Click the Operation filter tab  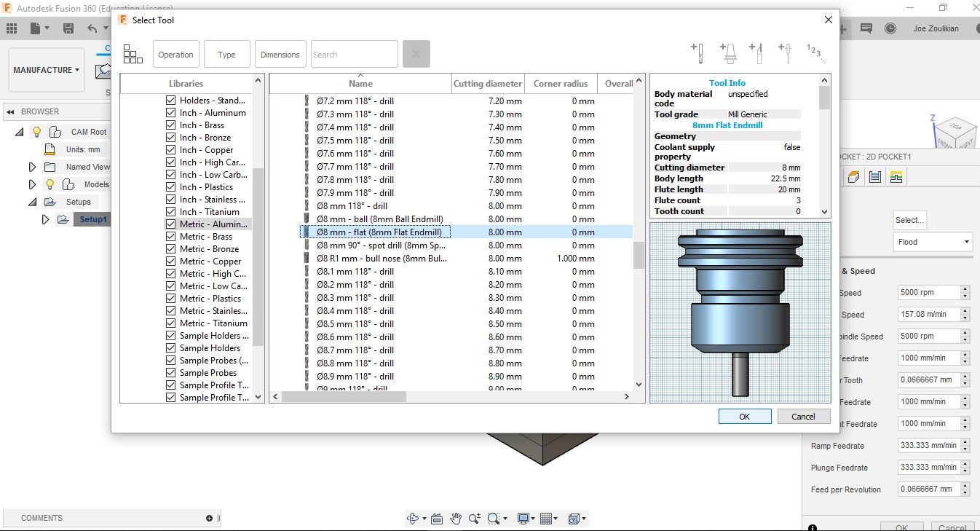click(x=175, y=55)
